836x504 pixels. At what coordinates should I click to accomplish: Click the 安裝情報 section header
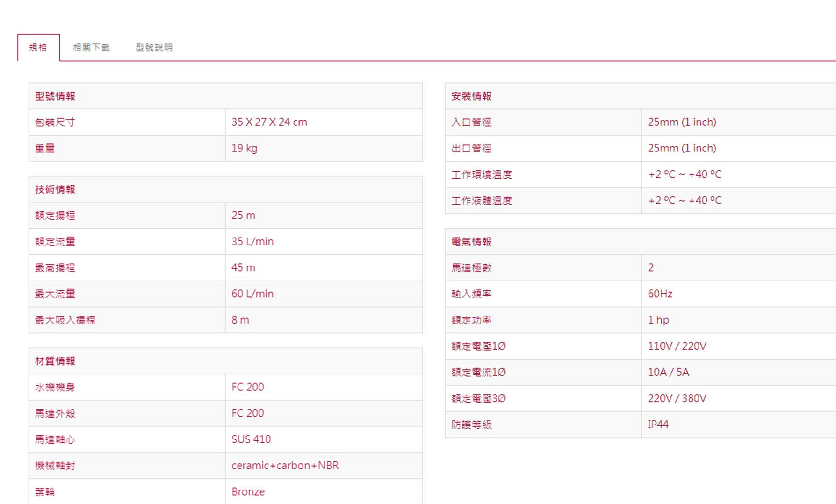coord(471,96)
